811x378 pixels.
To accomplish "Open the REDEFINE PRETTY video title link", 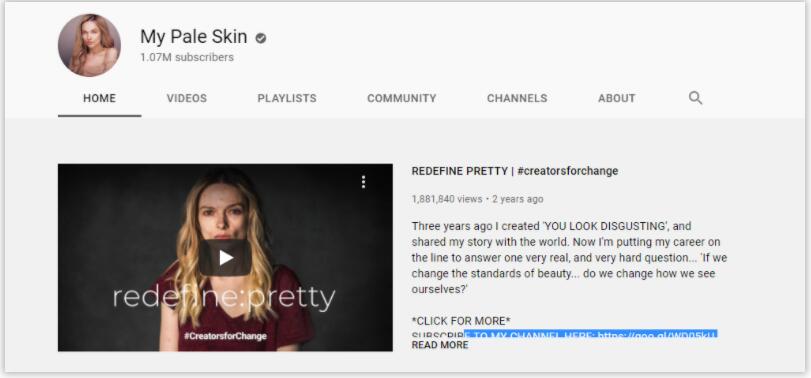I will [515, 171].
